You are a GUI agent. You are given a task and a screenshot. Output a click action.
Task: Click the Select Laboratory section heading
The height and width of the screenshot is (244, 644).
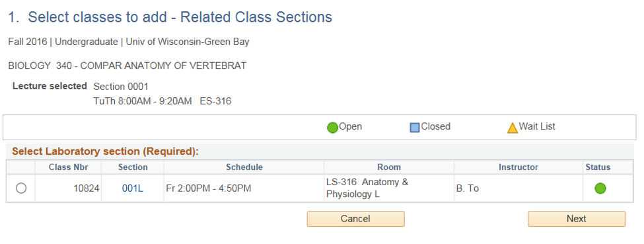[106, 151]
